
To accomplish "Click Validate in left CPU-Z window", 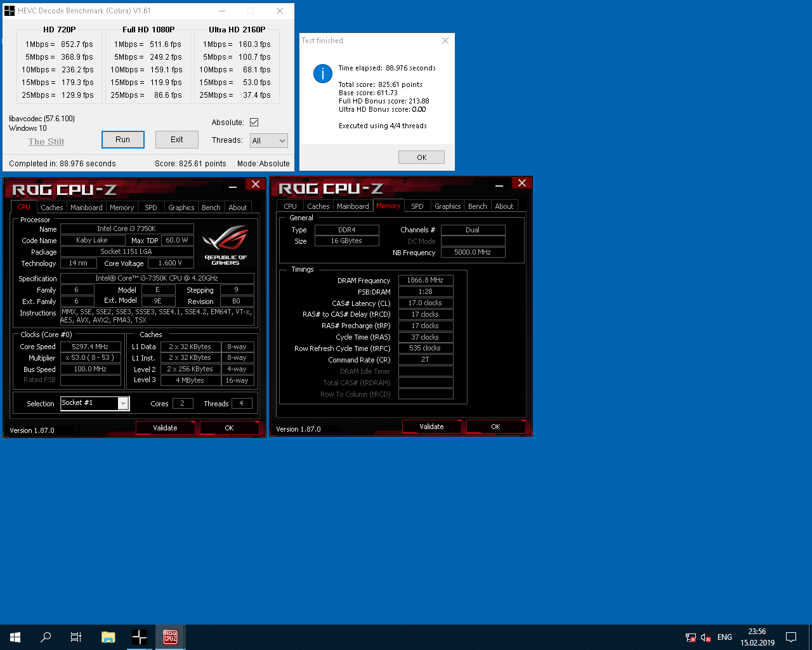I will [x=165, y=428].
